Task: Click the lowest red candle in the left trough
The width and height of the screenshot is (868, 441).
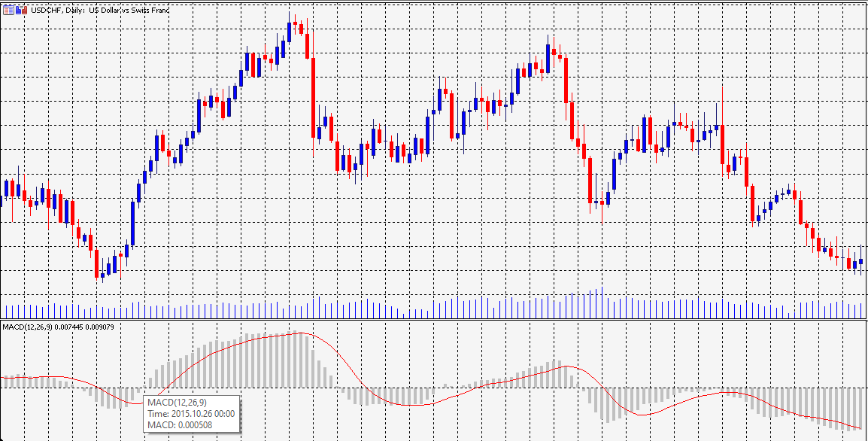Action: (x=96, y=263)
